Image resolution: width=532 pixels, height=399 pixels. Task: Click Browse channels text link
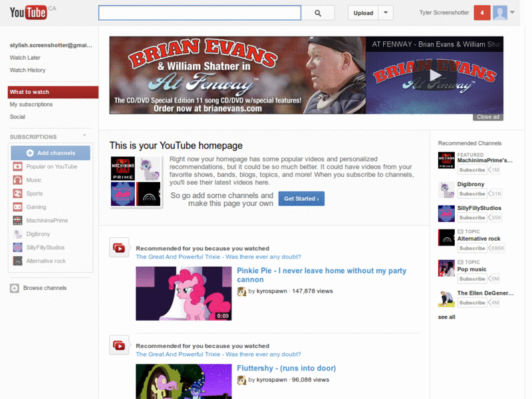(45, 288)
